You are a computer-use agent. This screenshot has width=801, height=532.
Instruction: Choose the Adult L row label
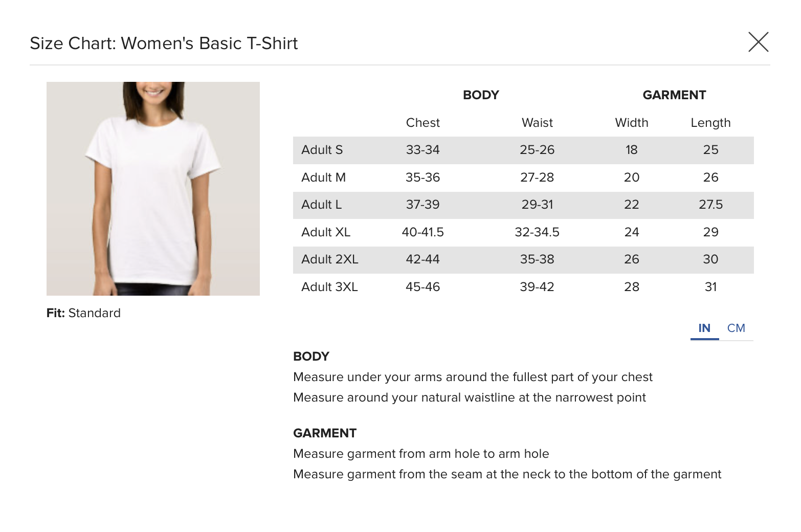pos(321,205)
